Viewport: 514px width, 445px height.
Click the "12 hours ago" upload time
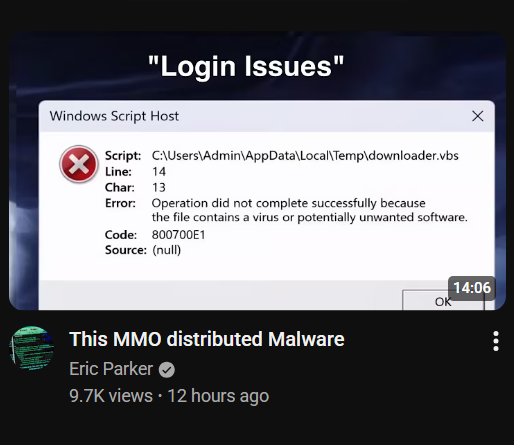218,396
